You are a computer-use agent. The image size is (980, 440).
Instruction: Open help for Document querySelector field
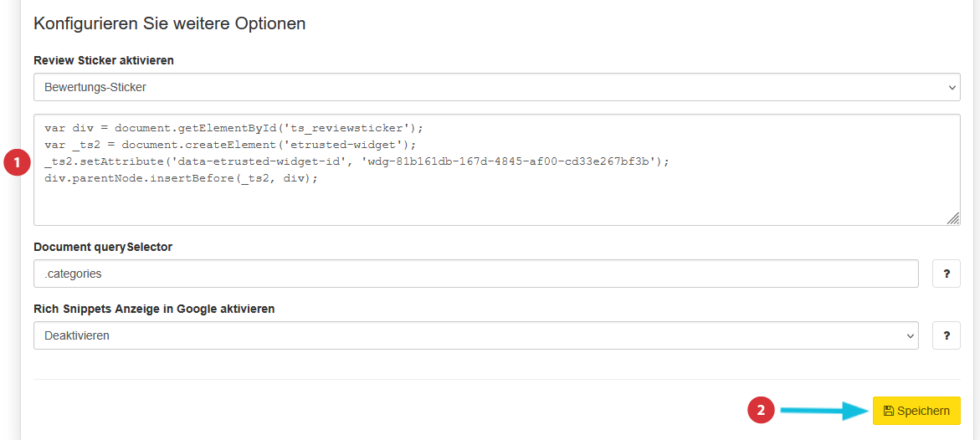[x=947, y=274]
